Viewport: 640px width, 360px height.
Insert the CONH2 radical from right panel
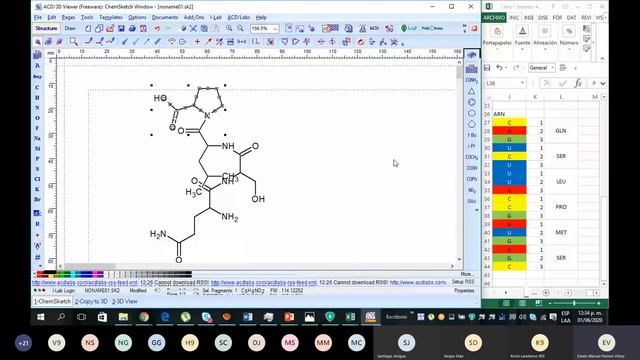click(x=471, y=80)
